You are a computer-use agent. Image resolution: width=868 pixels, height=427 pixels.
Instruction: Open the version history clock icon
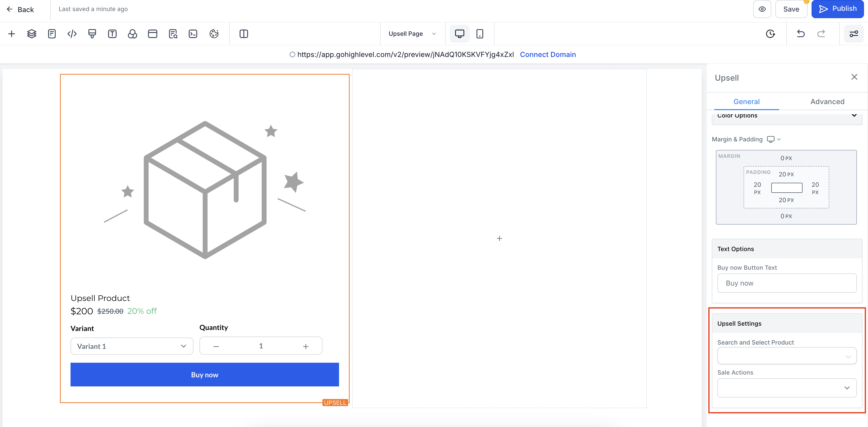tap(770, 34)
